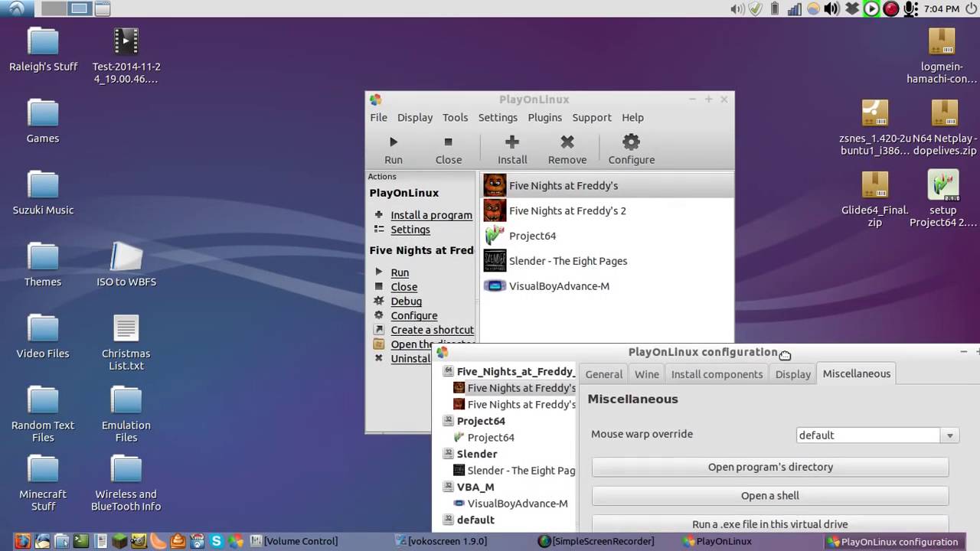Click Run a .exe file in this virtual drive
The height and width of the screenshot is (551, 980).
point(770,524)
